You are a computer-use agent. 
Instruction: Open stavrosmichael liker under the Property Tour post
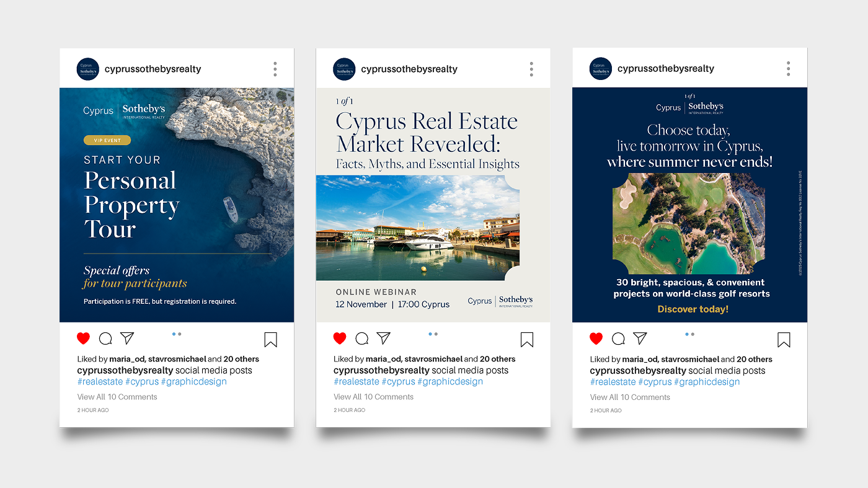[x=177, y=359]
